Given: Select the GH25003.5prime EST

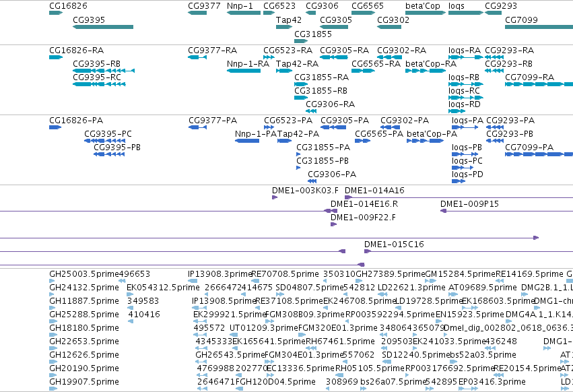Looking at the screenshot, I should [x=52, y=281].
